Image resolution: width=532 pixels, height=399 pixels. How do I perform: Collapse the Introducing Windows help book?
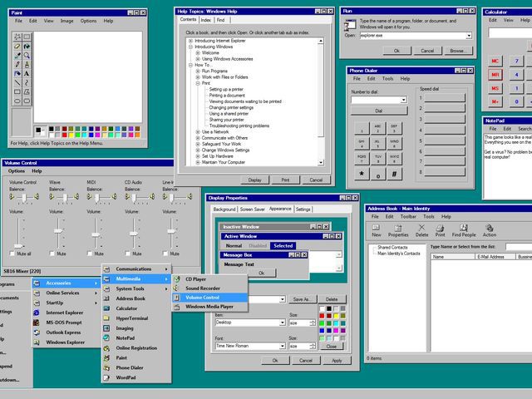190,47
